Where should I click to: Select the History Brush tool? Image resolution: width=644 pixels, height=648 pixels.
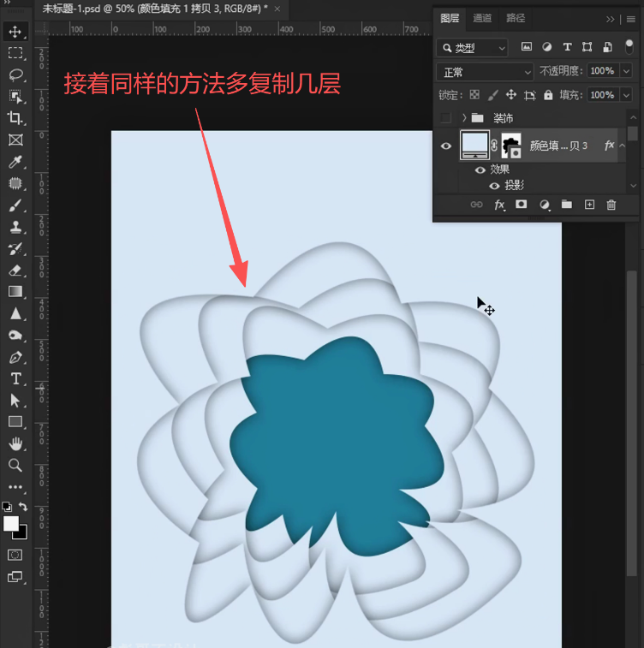pos(15,249)
